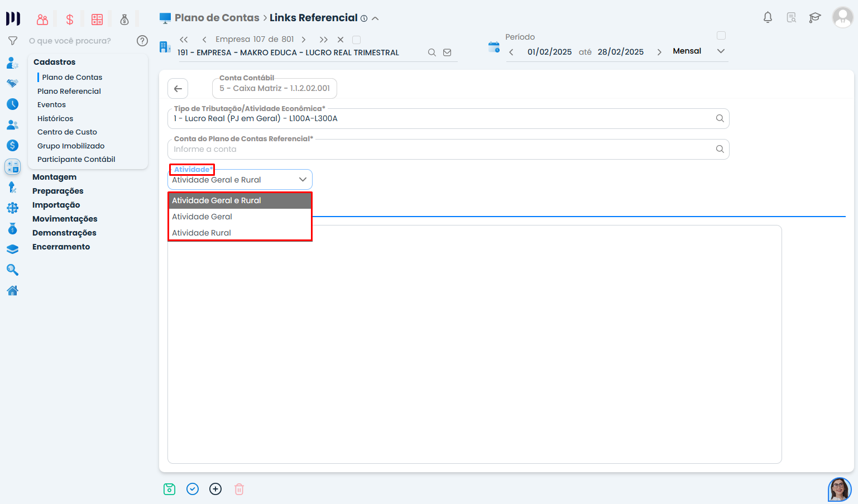Jump to last company with double-right arrows
858x504 pixels.
pos(324,40)
